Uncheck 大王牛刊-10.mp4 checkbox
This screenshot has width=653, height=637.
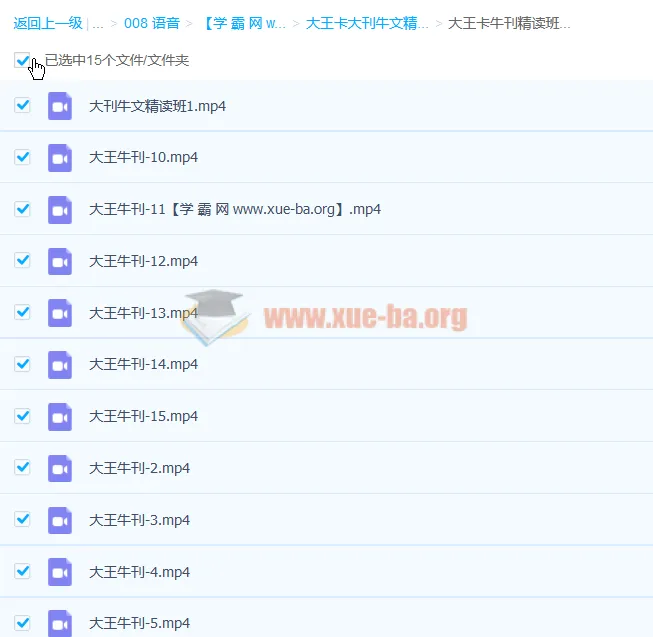pos(22,157)
